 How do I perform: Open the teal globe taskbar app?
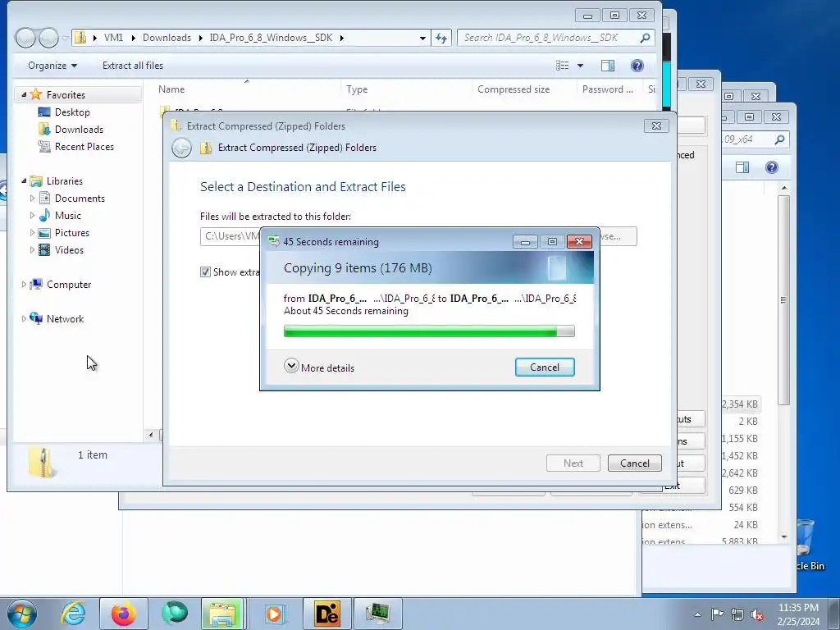(x=174, y=614)
